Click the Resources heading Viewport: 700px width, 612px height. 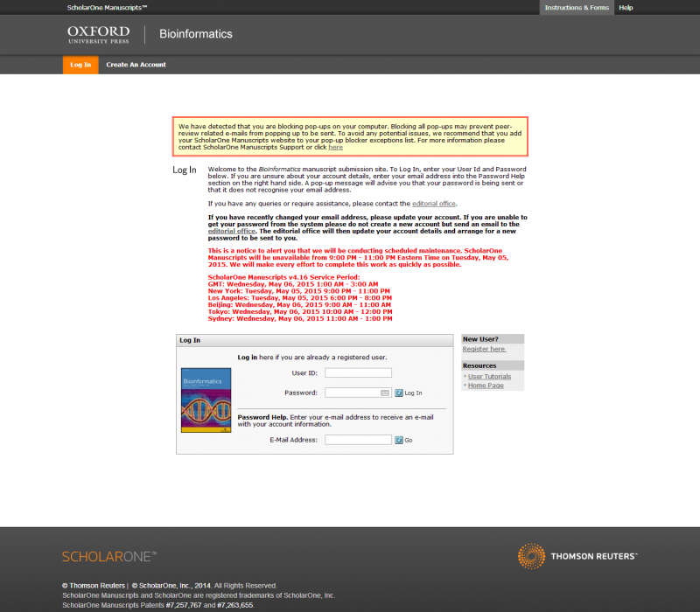[x=479, y=365]
